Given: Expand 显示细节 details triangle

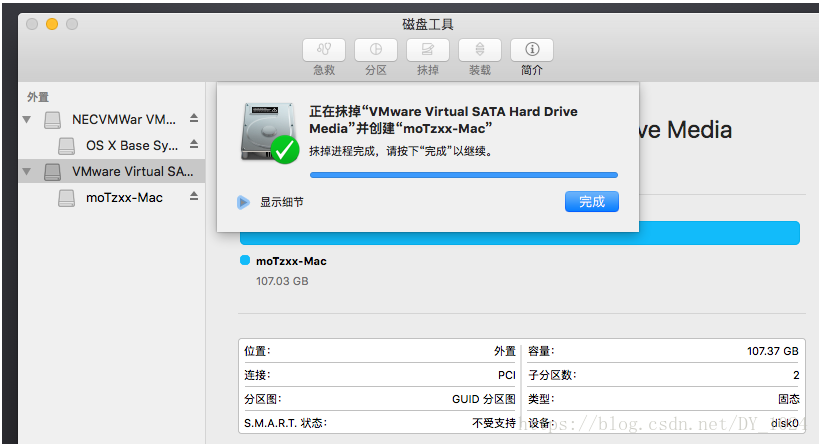Looking at the screenshot, I should [x=243, y=202].
